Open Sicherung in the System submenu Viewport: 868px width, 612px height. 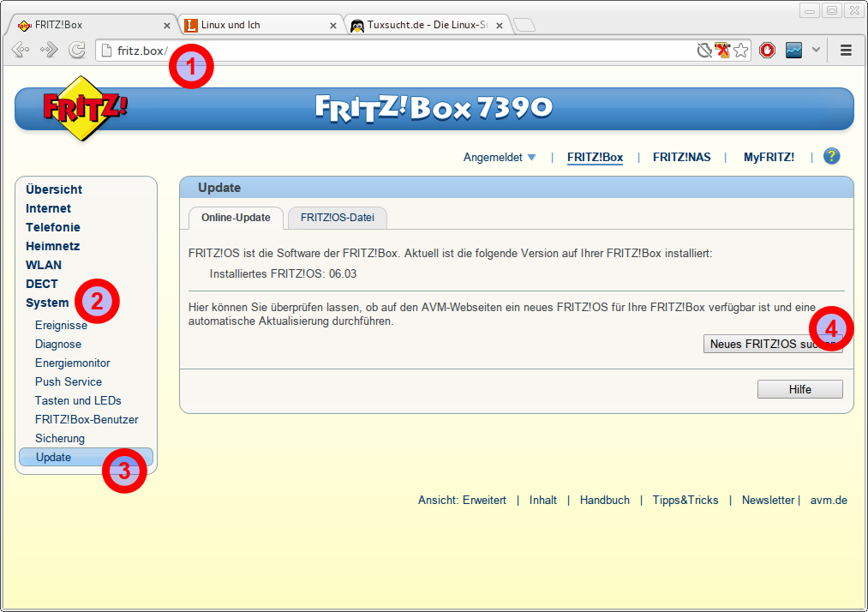click(60, 438)
